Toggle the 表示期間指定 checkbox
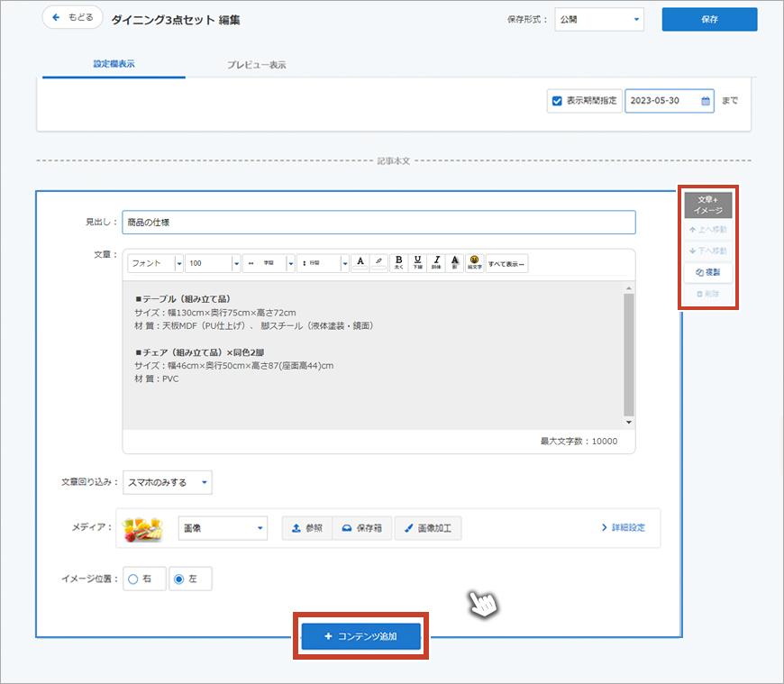Image resolution: width=784 pixels, height=684 pixels. pos(557,101)
